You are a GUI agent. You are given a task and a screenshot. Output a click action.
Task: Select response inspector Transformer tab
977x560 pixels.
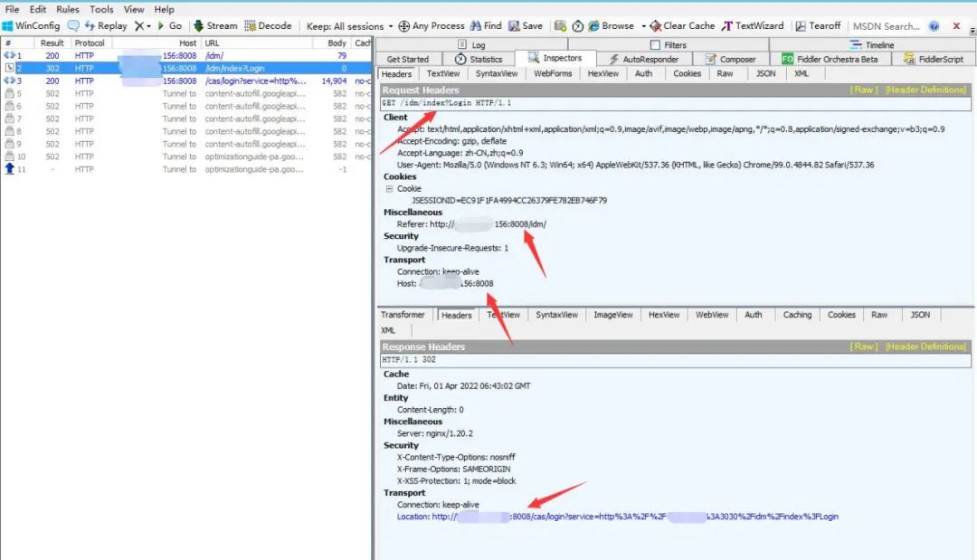(x=403, y=315)
